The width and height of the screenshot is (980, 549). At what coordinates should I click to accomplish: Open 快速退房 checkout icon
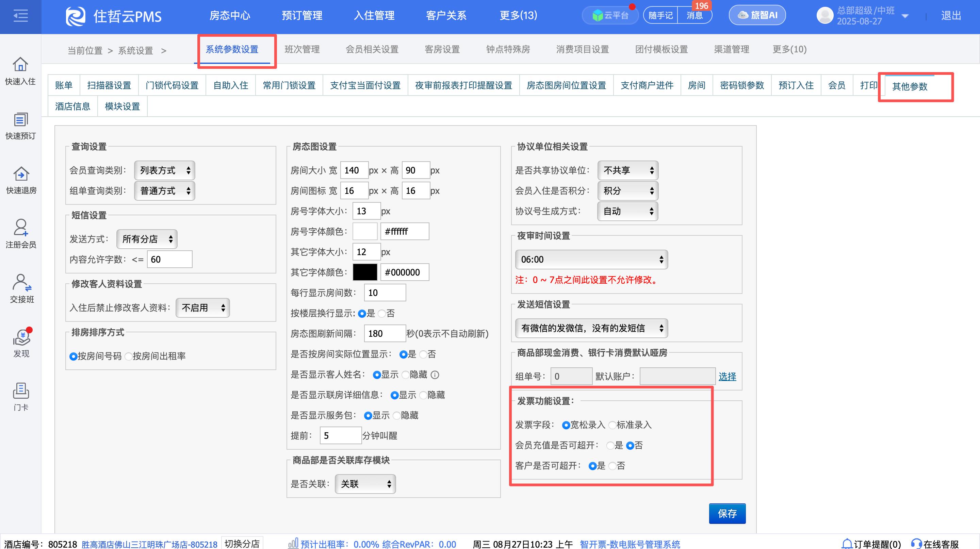(21, 174)
